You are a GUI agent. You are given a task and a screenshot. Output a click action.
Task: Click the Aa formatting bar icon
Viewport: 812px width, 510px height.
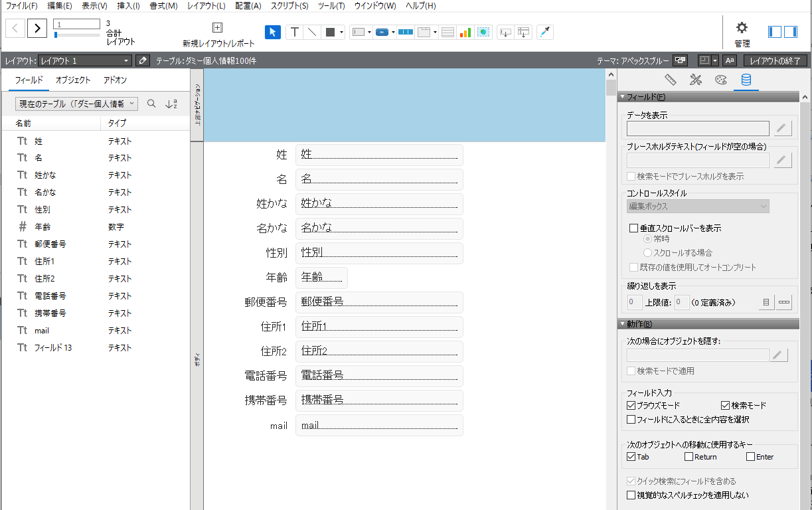730,60
